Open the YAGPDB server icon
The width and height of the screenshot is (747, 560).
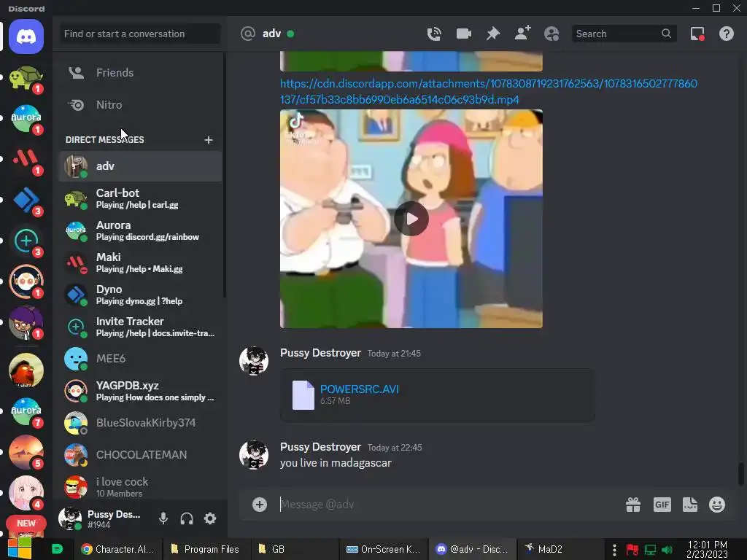pyautogui.click(x=26, y=282)
